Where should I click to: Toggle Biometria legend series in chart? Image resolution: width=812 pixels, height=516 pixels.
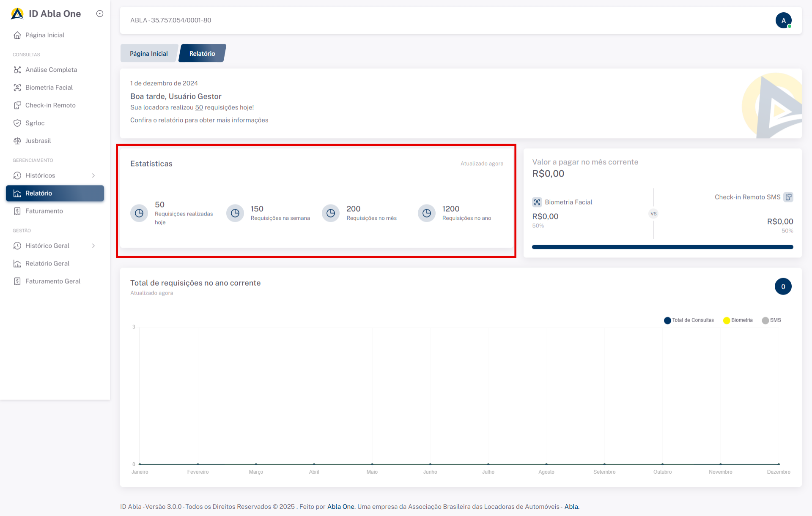point(738,320)
